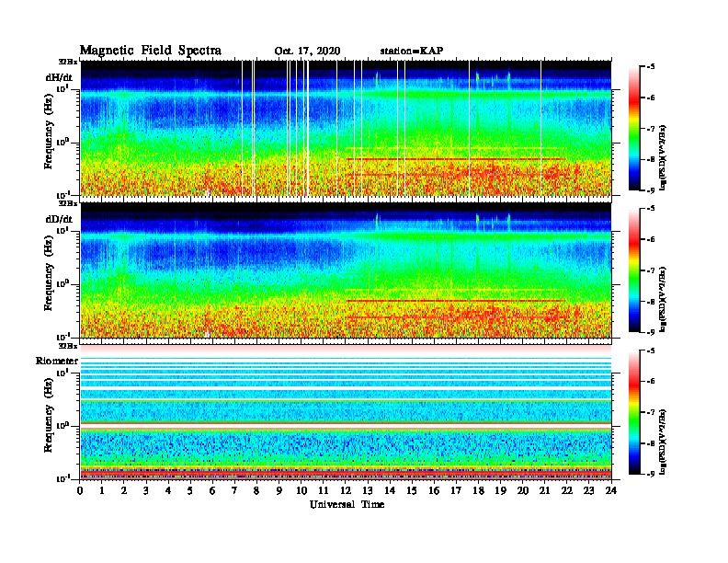Click the log PSD units label beside dH/dt color bar
Image resolution: width=728 pixels, height=563 pixels.
click(663, 157)
